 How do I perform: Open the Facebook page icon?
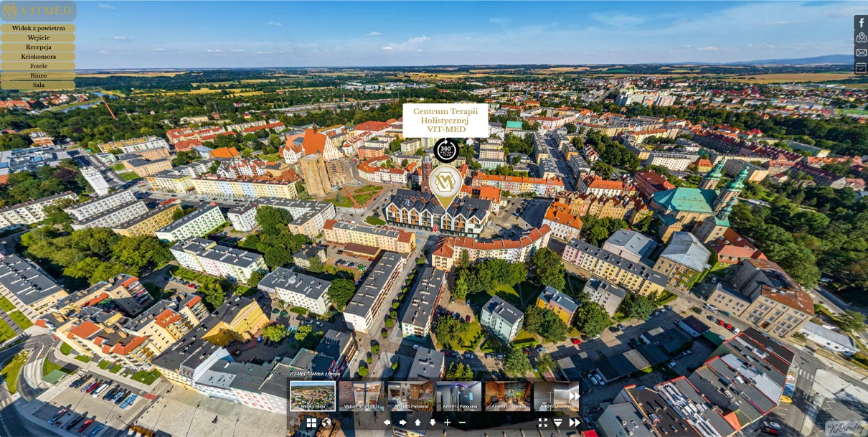pos(861,22)
